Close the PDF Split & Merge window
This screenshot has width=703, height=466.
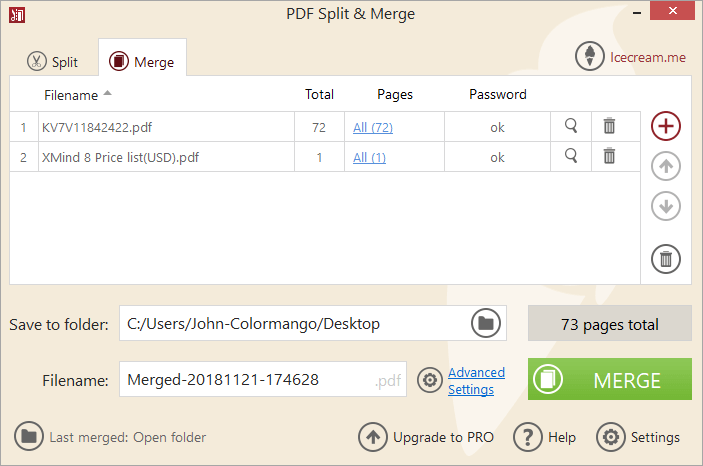point(672,11)
